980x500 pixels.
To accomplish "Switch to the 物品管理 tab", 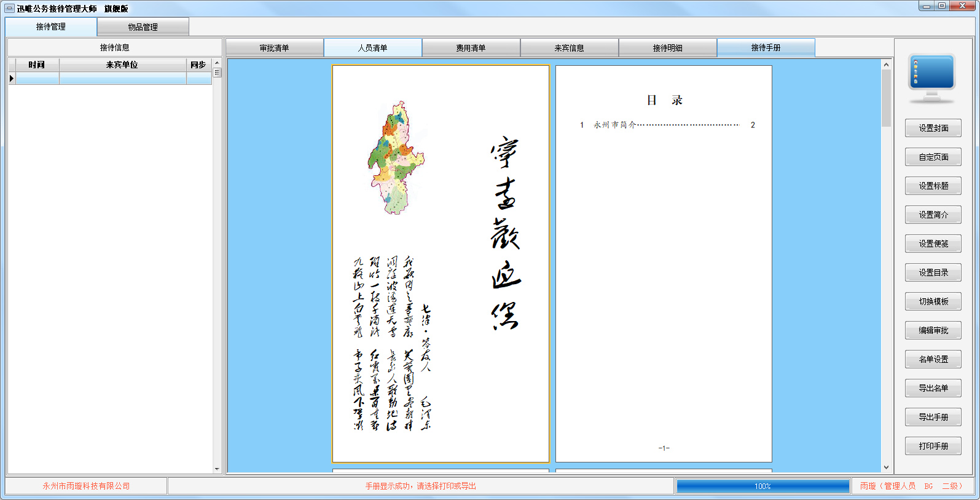I will (x=143, y=27).
